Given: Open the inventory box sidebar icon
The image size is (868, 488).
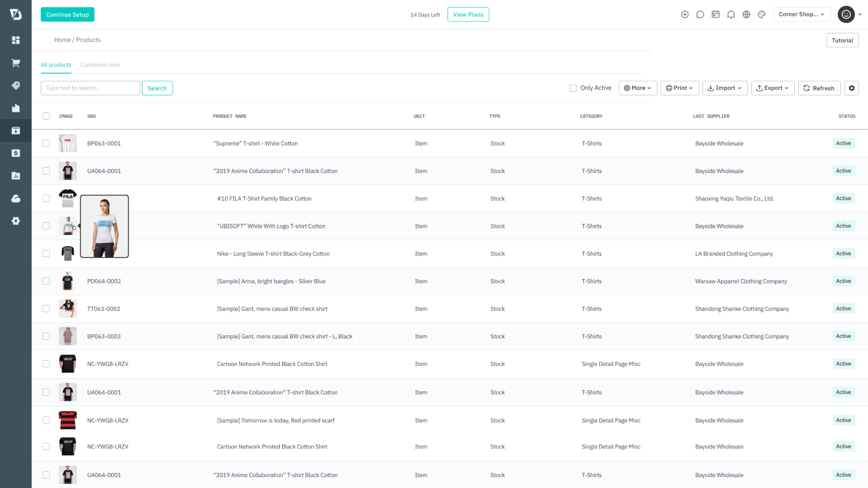Looking at the screenshot, I should click(x=16, y=131).
